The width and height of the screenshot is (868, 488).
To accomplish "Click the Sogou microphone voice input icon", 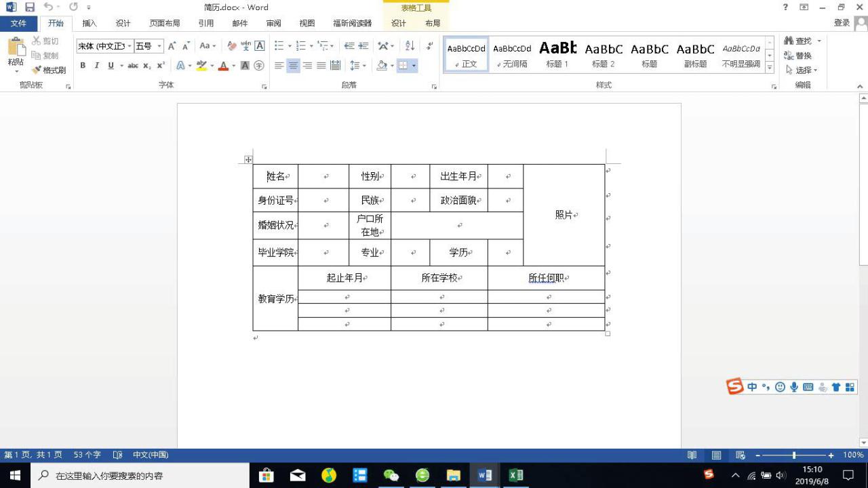I will 794,387.
